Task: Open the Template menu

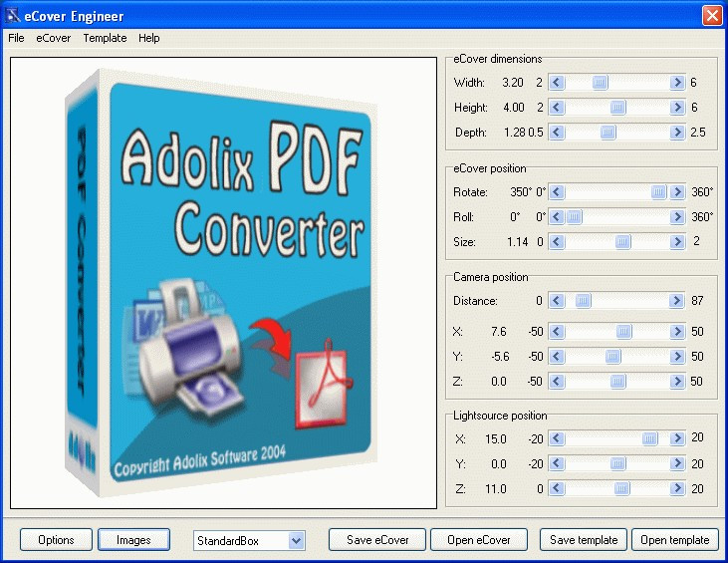Action: click(105, 38)
